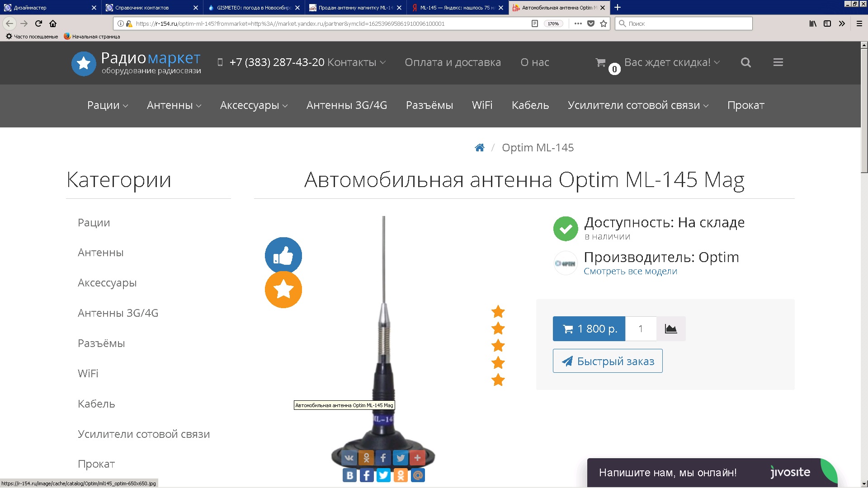Open the Firefox library icon
Image resolution: width=868 pixels, height=488 pixels.
coord(813,23)
